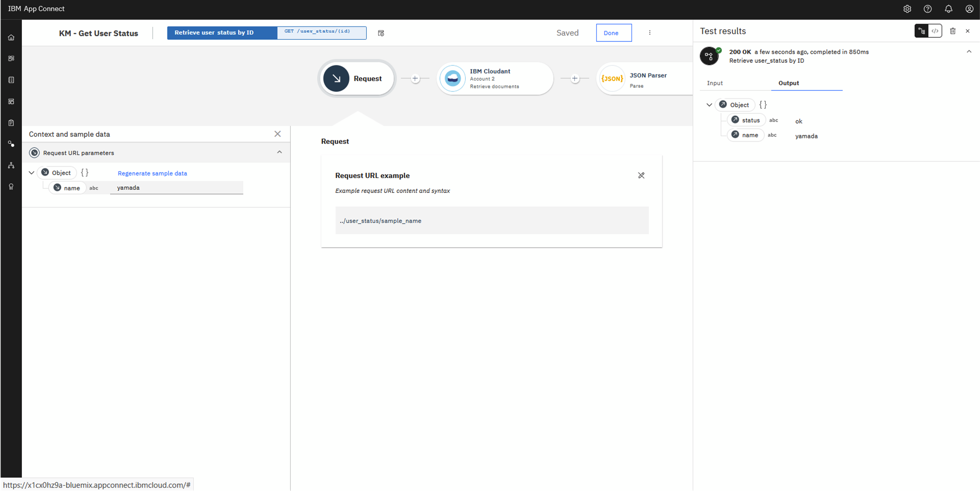Switch test results to code view

pyautogui.click(x=935, y=31)
